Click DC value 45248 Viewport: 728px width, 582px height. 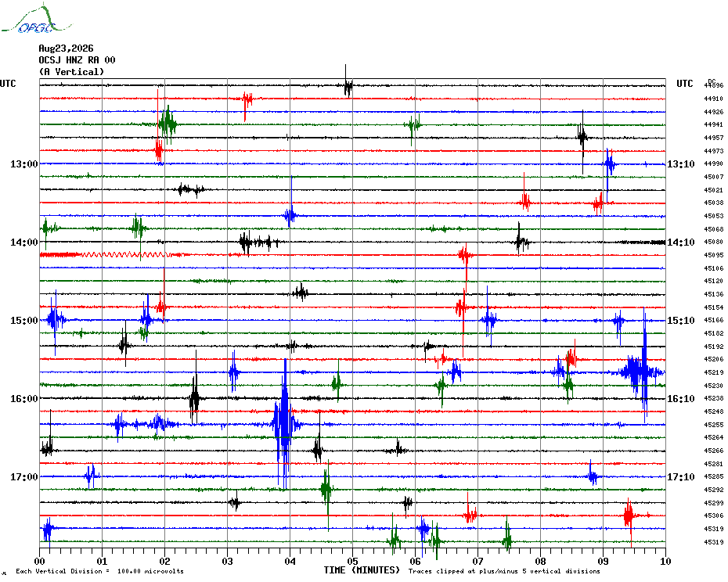(x=714, y=411)
